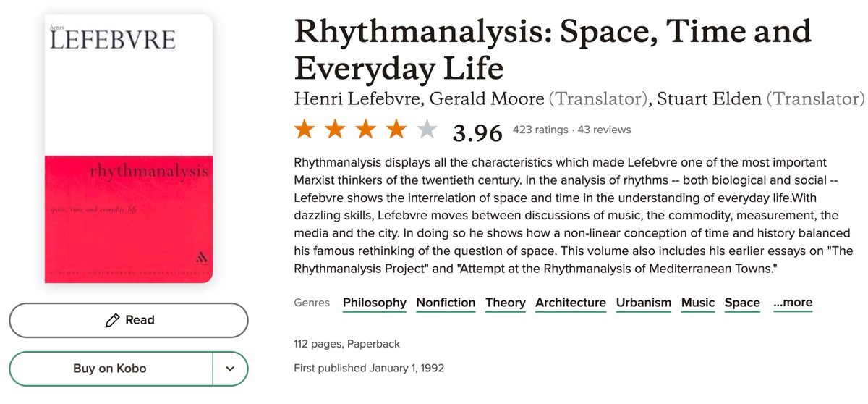Open the Space genre

pos(742,303)
